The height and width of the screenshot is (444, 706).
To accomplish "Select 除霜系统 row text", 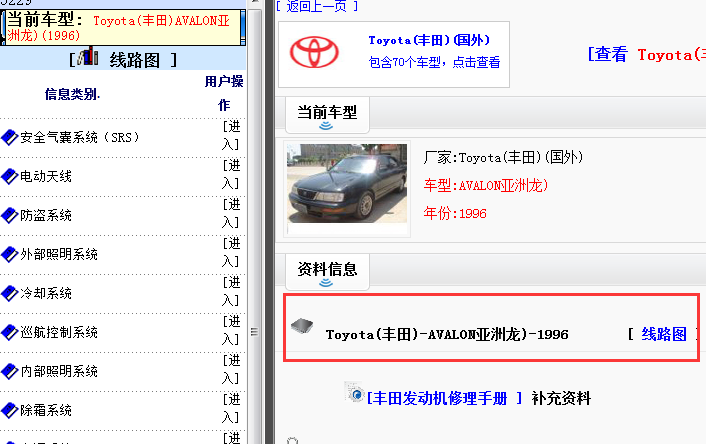I will pos(46,410).
